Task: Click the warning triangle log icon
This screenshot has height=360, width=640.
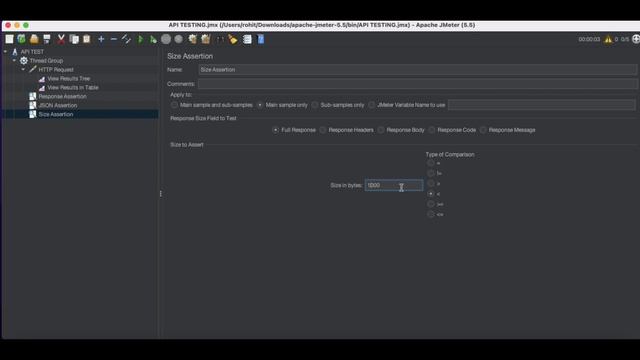Action: coord(608,39)
